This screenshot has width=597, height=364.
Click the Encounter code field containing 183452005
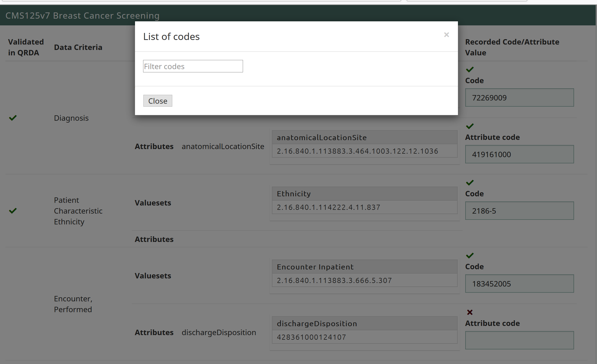click(519, 284)
